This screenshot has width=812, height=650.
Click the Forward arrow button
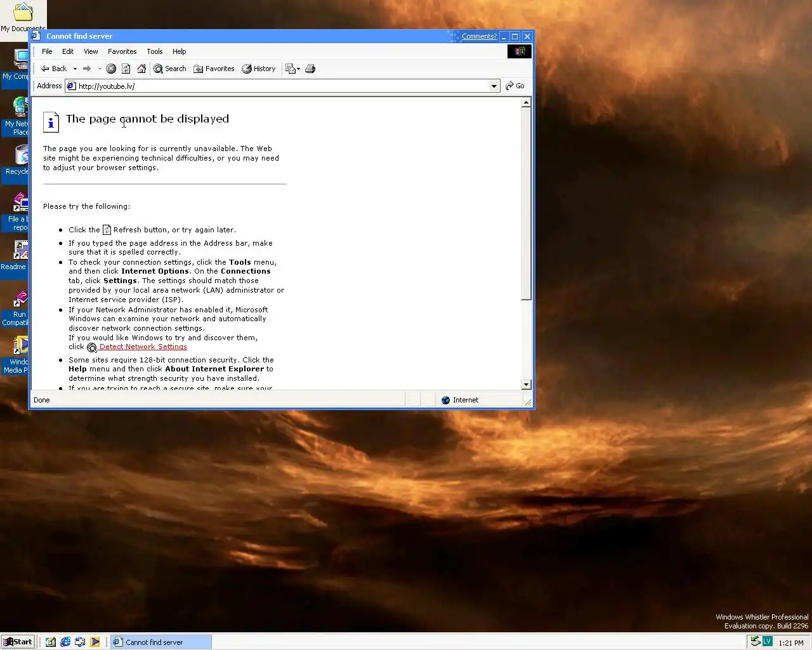pyautogui.click(x=87, y=69)
